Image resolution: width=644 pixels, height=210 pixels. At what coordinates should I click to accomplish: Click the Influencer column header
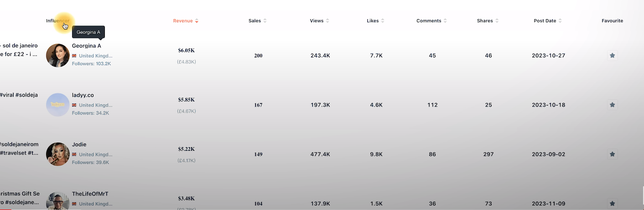[x=58, y=21]
